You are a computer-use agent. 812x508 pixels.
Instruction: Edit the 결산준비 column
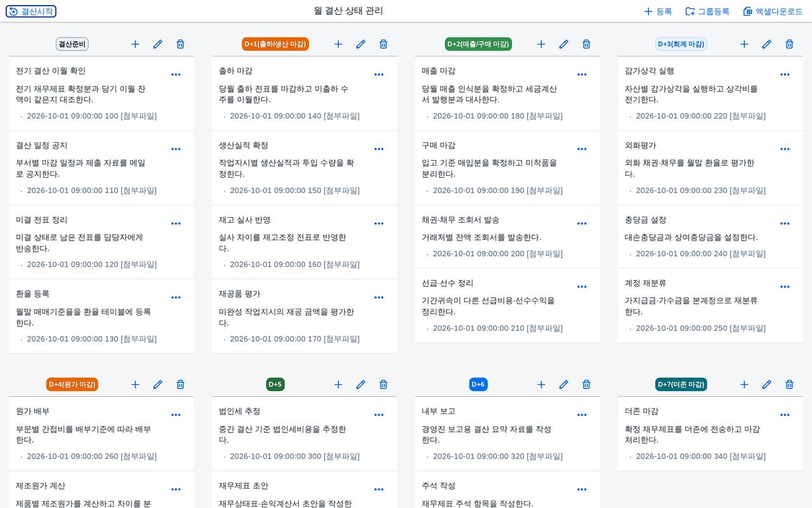(158, 44)
